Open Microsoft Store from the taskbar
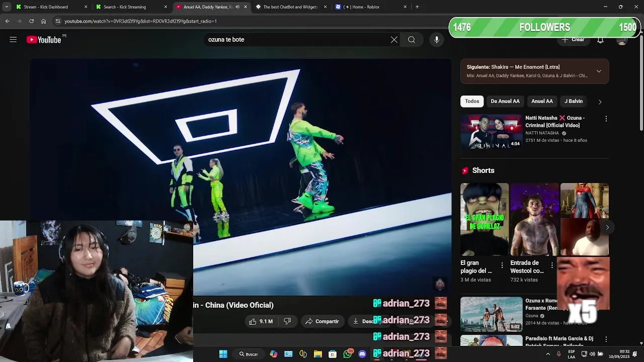The image size is (644, 362). [x=333, y=354]
